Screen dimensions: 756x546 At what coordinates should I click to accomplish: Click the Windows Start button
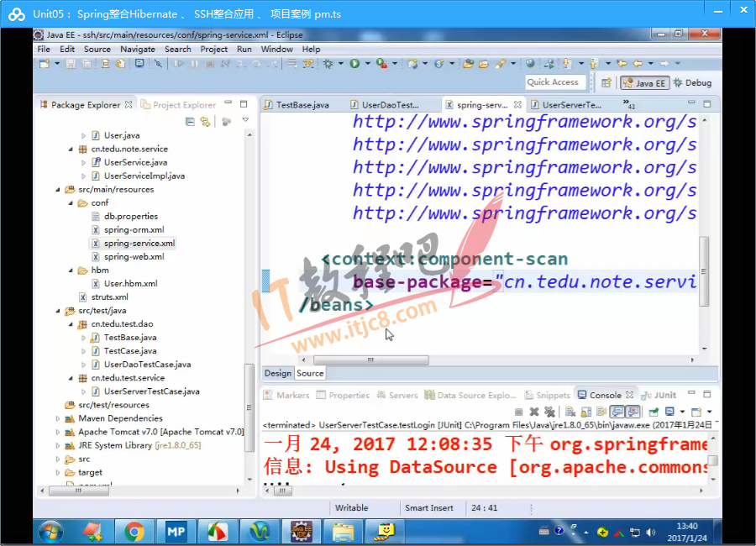pos(50,532)
